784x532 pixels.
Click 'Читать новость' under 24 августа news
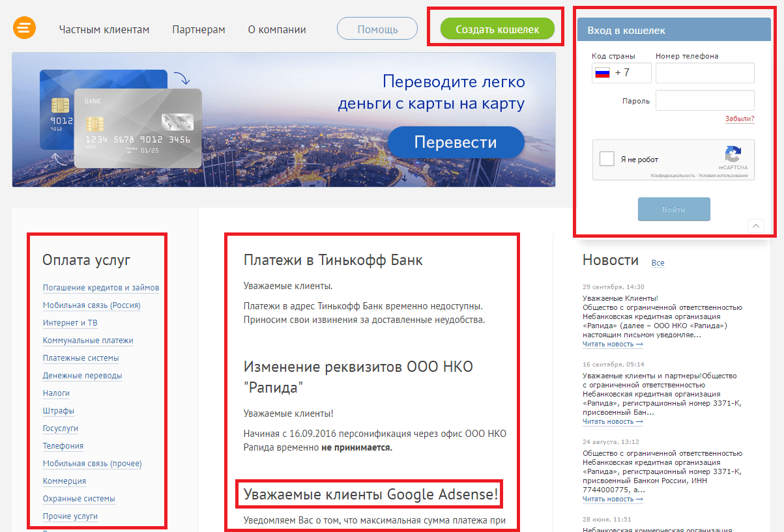pyautogui.click(x=613, y=499)
